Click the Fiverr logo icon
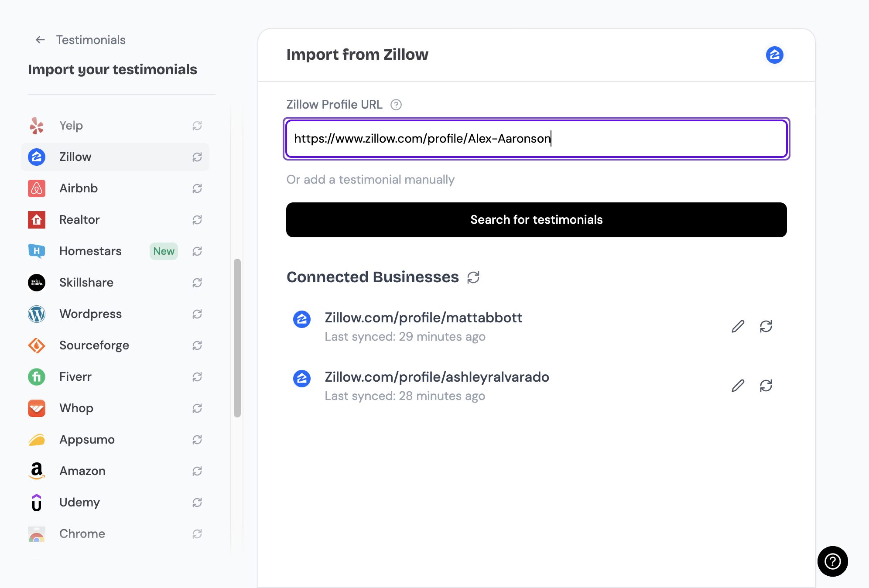 (37, 377)
